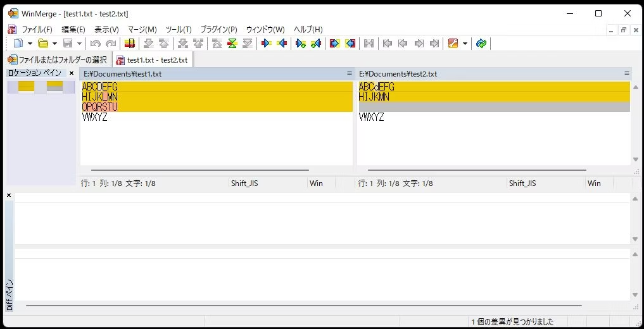Viewport: 644px width, 329px height.
Task: Click the Save floppy disk icon
Action: (x=67, y=43)
